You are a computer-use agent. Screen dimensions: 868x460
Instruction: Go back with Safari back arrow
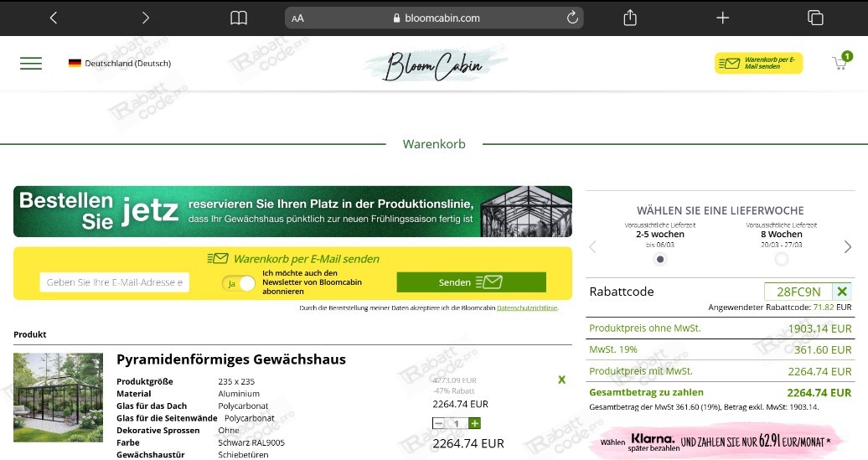(53, 18)
